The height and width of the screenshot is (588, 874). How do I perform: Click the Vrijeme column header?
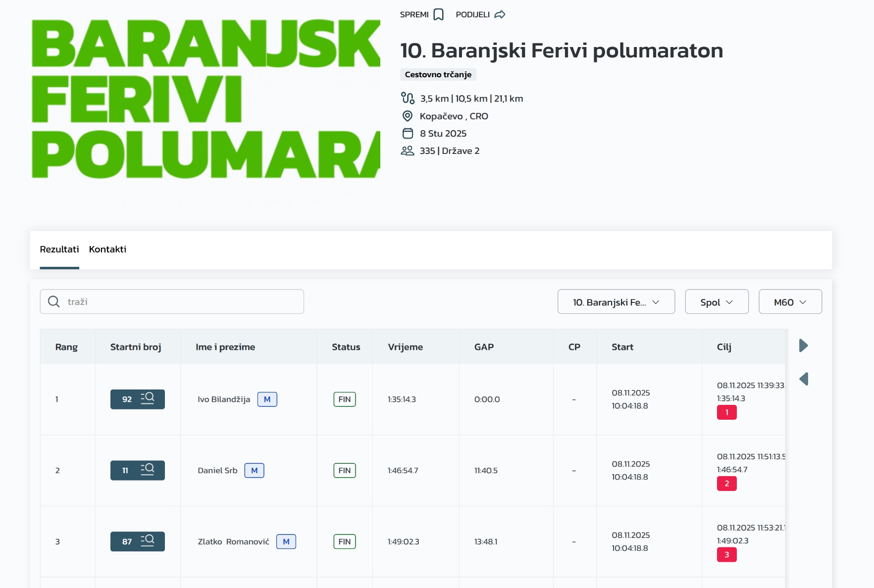405,347
